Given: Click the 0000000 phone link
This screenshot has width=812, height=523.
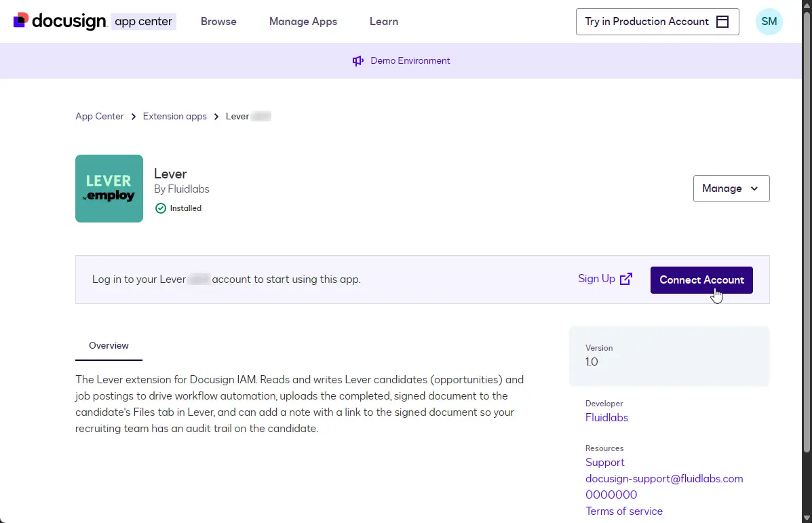Looking at the screenshot, I should coord(611,495).
